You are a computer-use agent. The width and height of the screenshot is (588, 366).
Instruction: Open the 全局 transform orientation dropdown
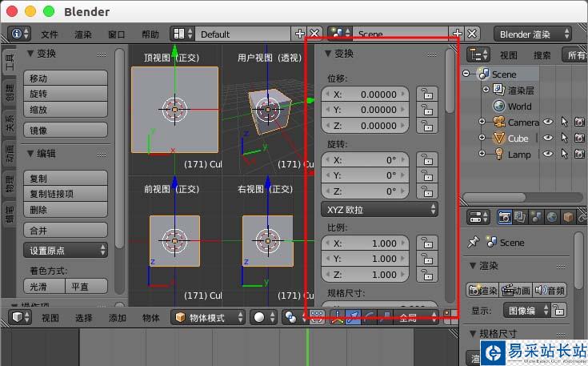[415, 317]
